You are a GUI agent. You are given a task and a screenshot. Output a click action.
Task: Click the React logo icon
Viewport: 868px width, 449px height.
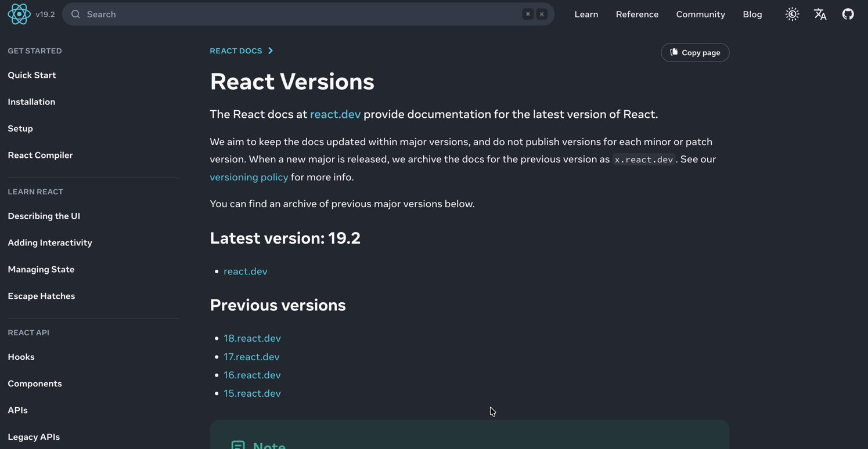tap(19, 14)
